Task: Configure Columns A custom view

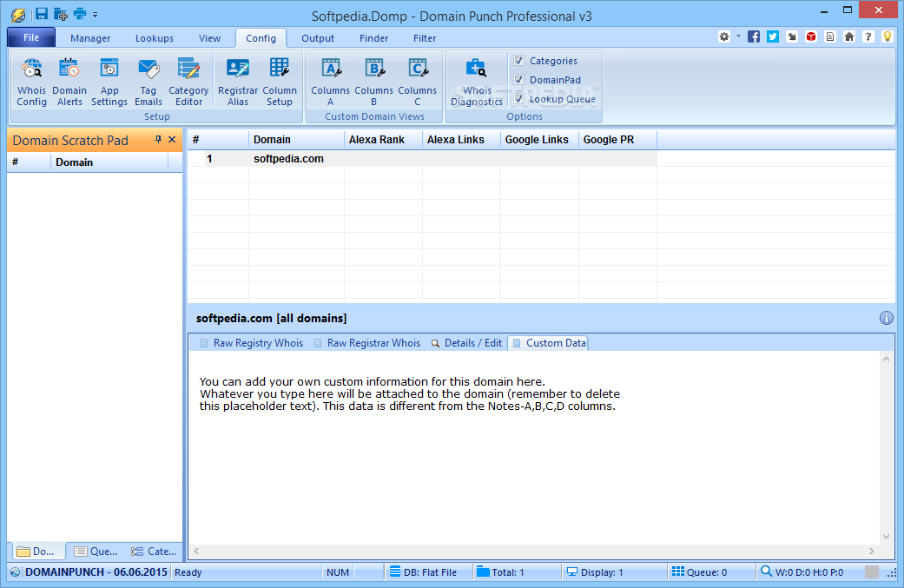Action: click(330, 82)
